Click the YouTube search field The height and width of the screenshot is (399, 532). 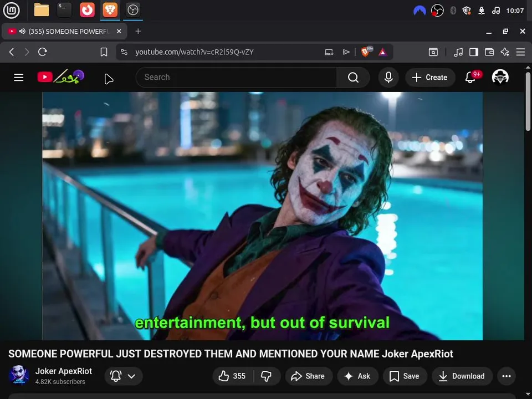click(x=236, y=78)
